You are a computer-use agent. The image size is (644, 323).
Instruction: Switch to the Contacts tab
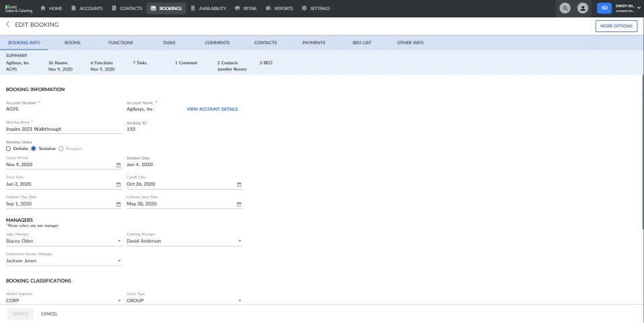click(x=266, y=43)
